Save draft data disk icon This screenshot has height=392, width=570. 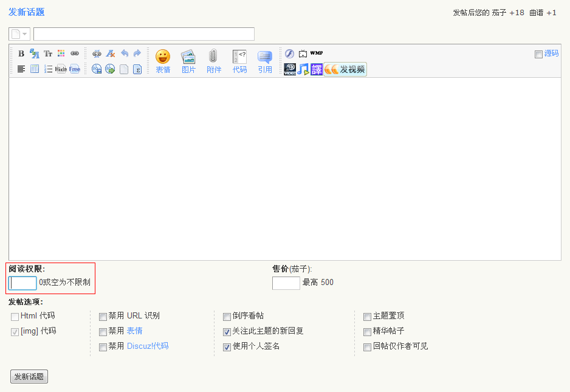point(97,69)
